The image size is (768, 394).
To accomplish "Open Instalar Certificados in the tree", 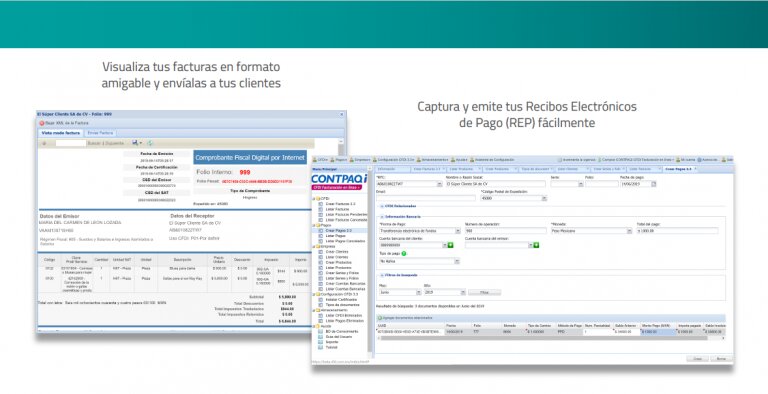I will pos(342,299).
